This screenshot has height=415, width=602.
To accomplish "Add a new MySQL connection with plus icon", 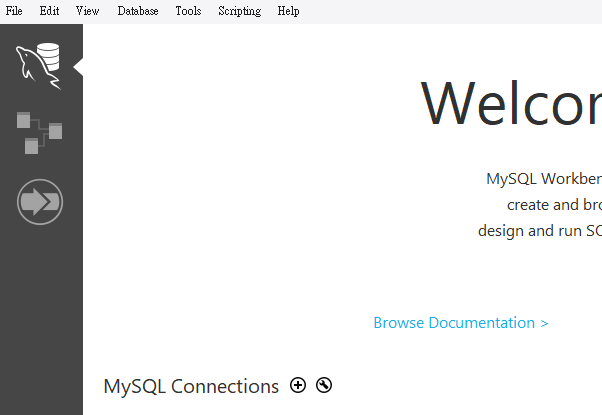I will [298, 385].
